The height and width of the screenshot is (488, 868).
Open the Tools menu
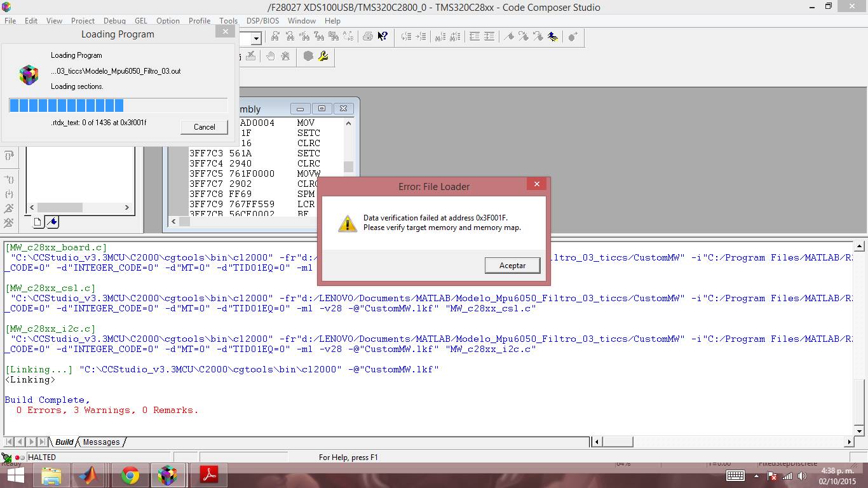[228, 20]
